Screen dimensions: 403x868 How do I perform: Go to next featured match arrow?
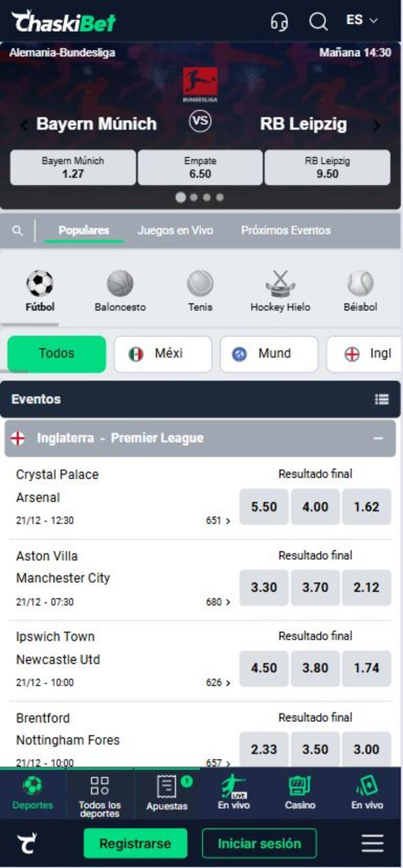click(376, 125)
